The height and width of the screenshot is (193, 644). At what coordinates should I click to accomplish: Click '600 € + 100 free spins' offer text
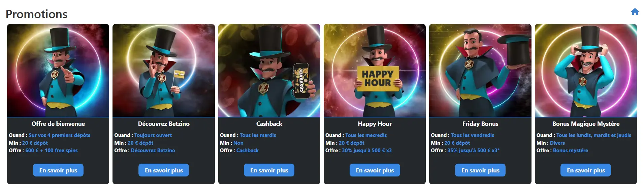tap(52, 150)
